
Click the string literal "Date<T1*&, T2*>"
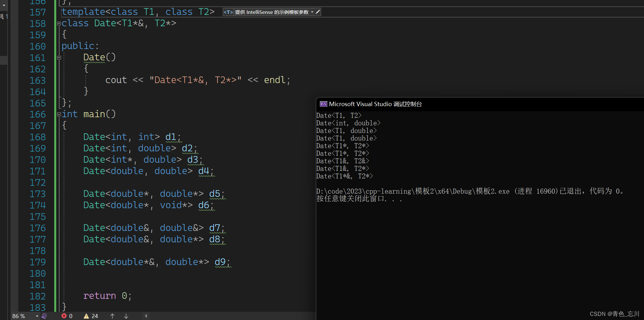tap(196, 80)
